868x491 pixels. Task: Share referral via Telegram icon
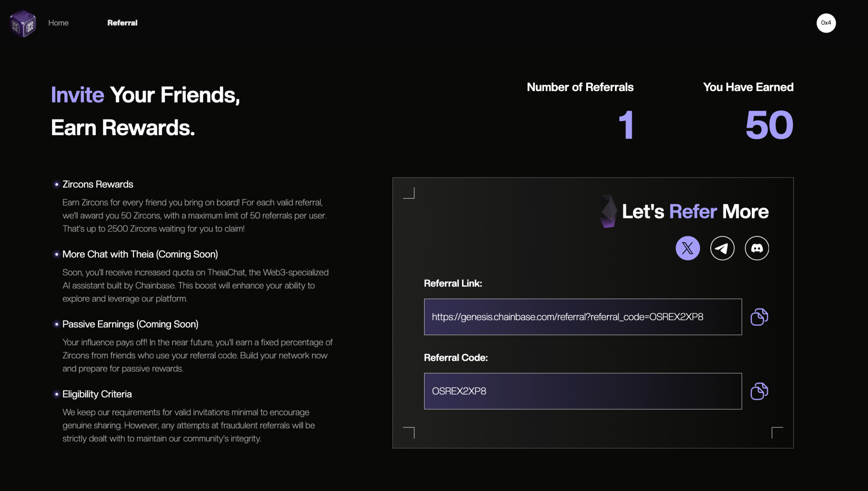coord(722,248)
